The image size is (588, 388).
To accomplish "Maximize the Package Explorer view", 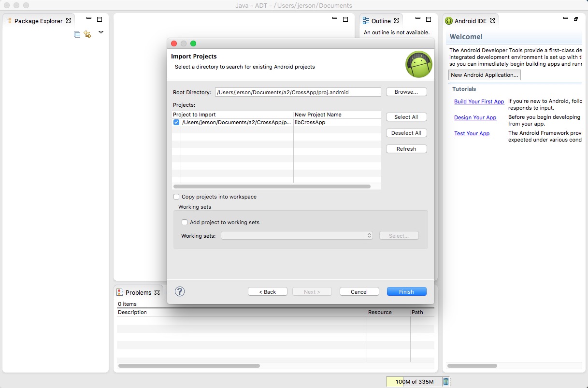I will coord(100,19).
